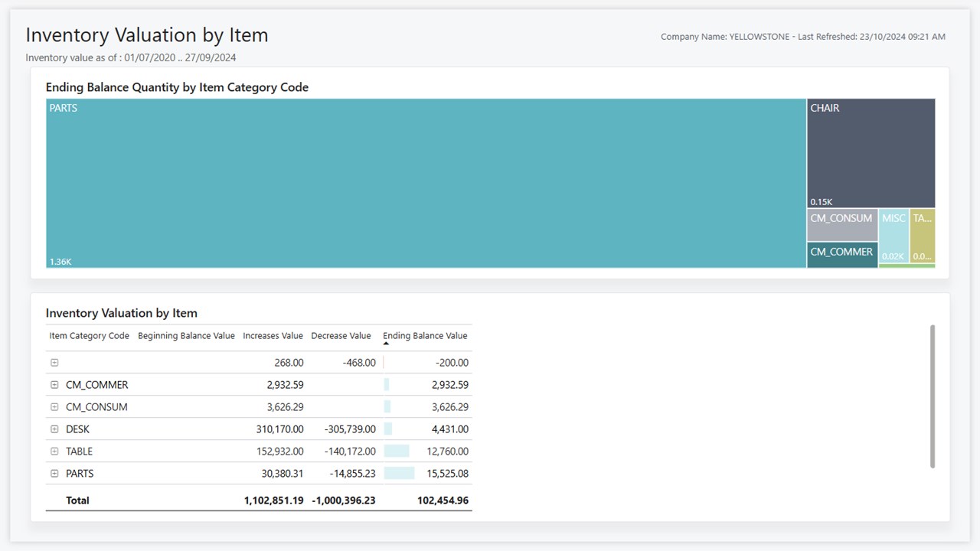Expand the blank item category row

point(54,363)
